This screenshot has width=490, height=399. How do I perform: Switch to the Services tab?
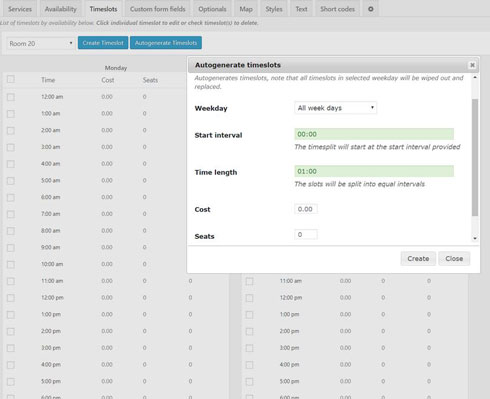click(20, 9)
